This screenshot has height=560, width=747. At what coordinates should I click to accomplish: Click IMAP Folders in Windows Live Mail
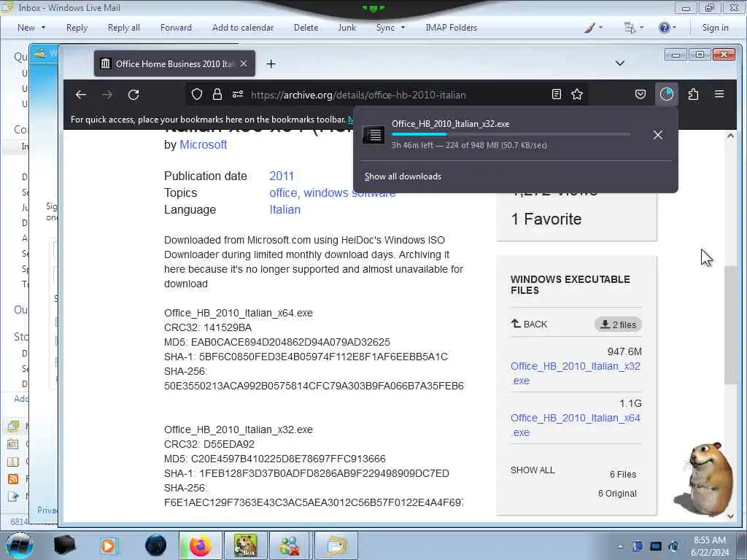(x=451, y=28)
